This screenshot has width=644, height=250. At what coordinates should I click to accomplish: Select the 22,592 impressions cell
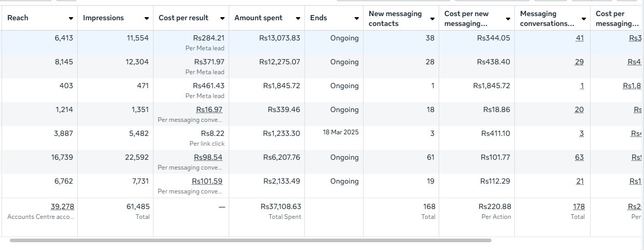pyautogui.click(x=137, y=157)
